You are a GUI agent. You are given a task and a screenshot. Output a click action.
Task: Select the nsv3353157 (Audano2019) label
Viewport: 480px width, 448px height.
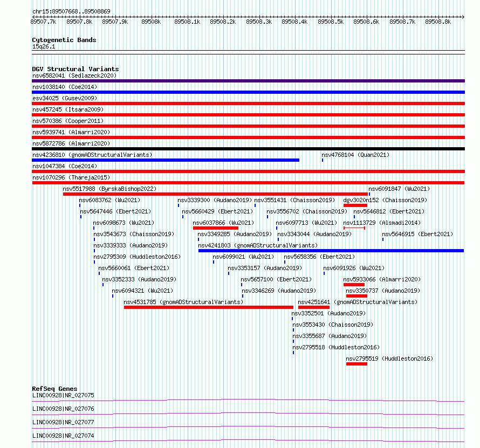265,268
